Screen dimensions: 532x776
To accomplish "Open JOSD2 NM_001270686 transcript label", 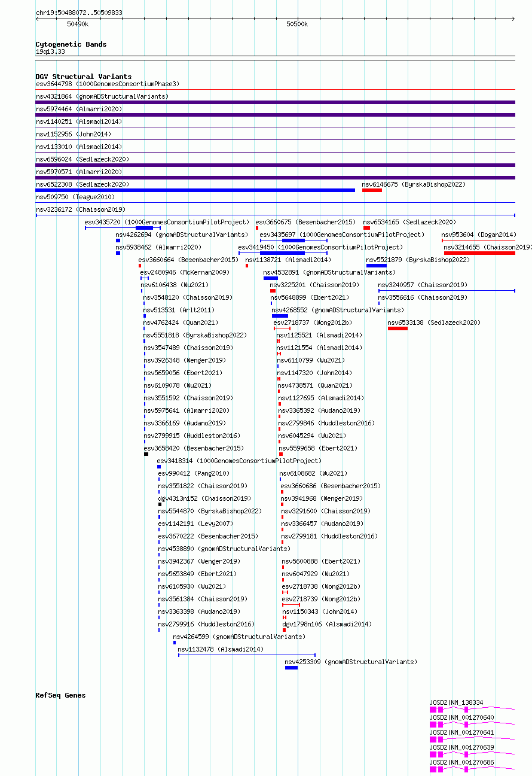I will 462,762.
